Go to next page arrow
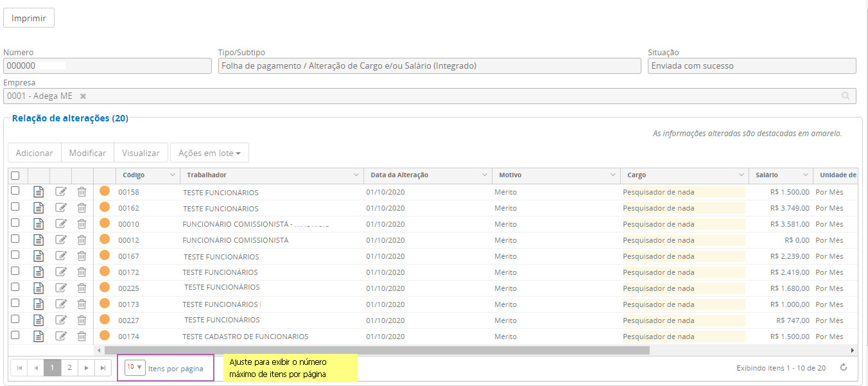The width and height of the screenshot is (868, 386). (x=86, y=367)
